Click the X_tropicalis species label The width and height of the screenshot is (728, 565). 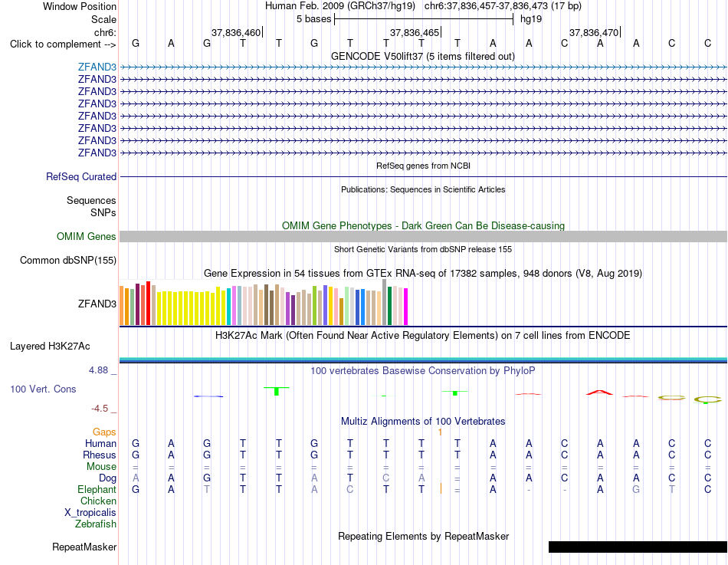click(x=90, y=513)
